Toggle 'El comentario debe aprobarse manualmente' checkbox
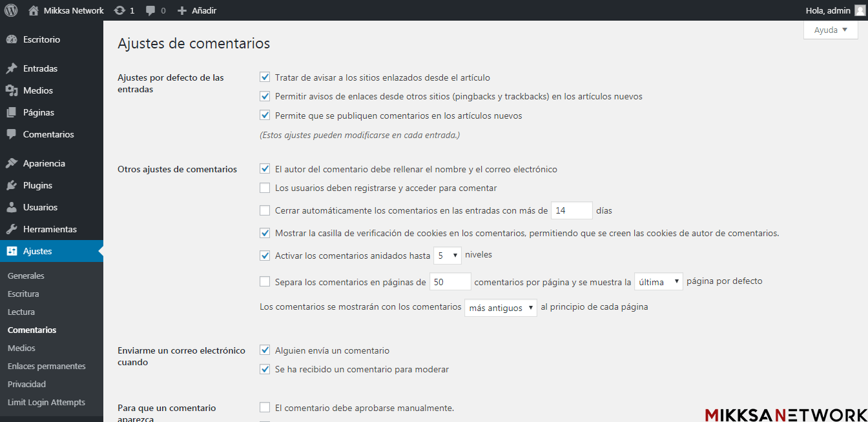This screenshot has width=868, height=422. click(265, 408)
